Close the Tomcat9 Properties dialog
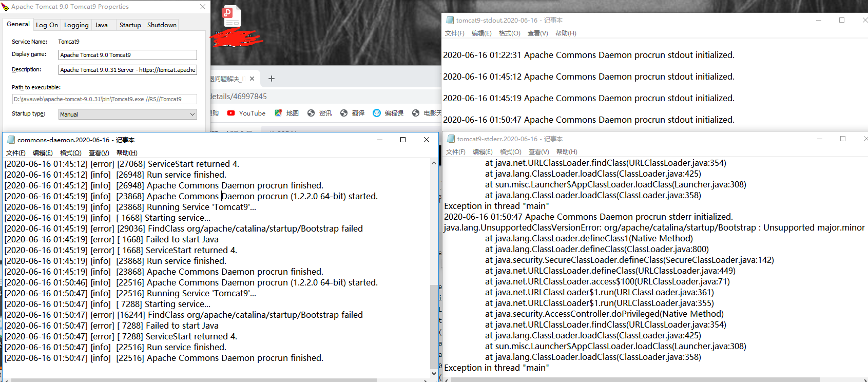 click(x=203, y=7)
